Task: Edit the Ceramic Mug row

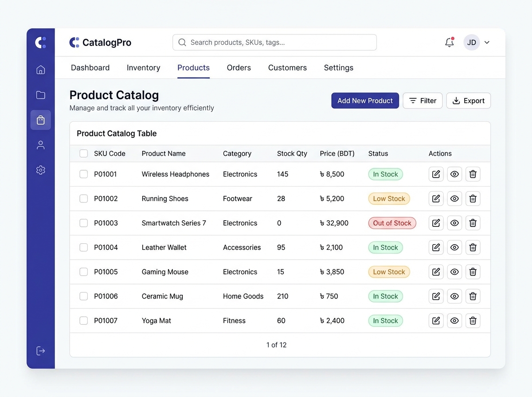Action: pyautogui.click(x=436, y=296)
